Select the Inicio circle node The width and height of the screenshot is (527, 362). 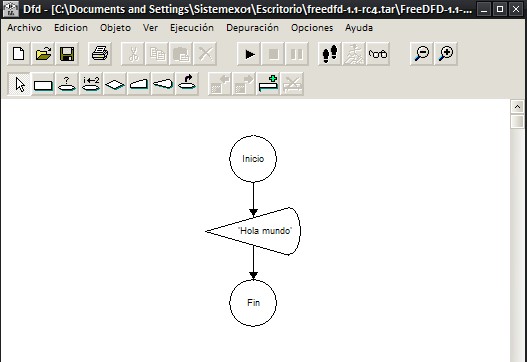pyautogui.click(x=253, y=159)
